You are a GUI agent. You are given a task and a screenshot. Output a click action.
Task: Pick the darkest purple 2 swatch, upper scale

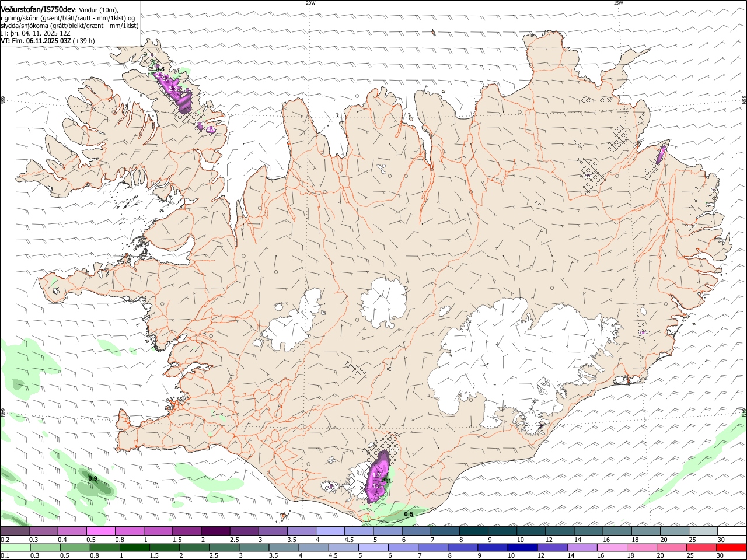[x=215, y=531]
